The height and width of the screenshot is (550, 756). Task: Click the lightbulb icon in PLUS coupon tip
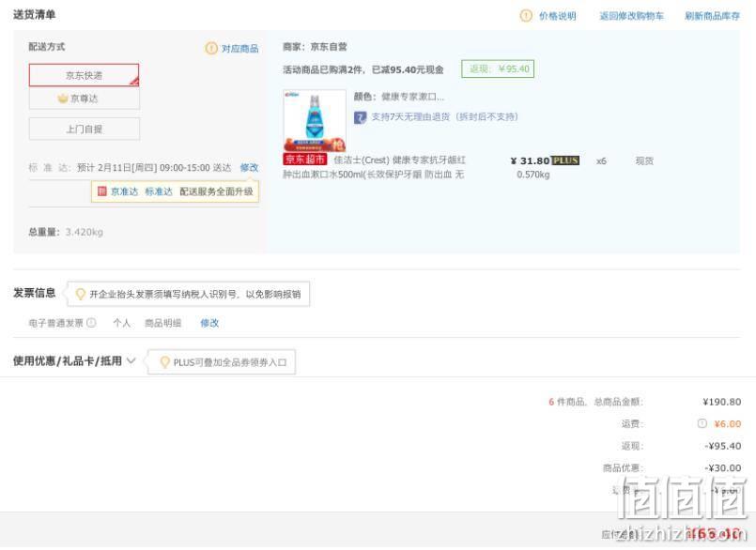coord(164,362)
